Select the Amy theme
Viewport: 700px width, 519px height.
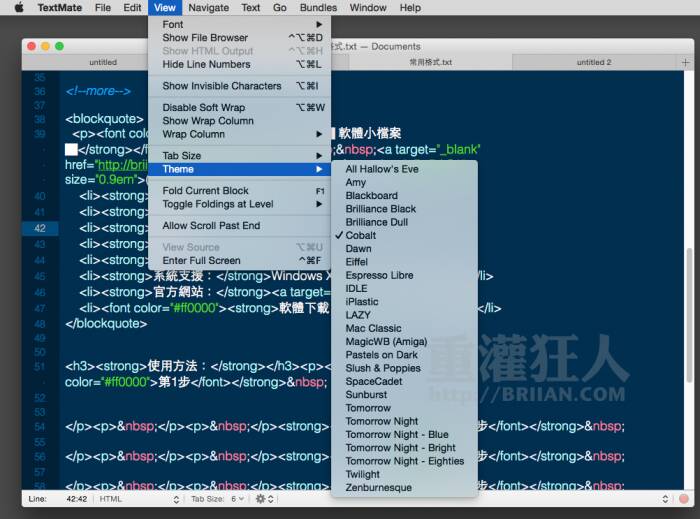(x=404, y=183)
